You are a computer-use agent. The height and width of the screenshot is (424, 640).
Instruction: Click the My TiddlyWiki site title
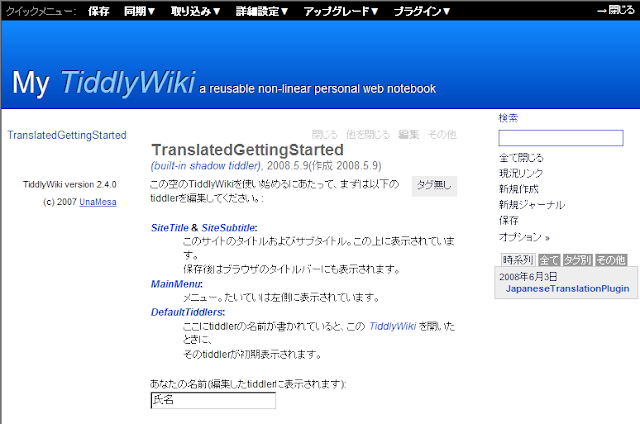pos(104,82)
